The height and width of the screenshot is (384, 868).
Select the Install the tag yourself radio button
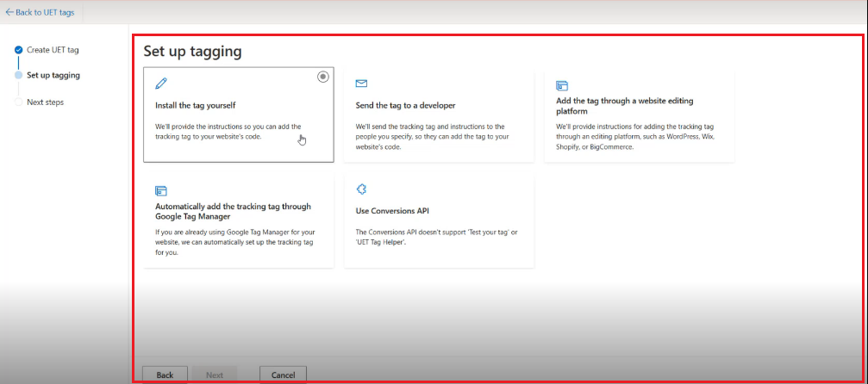323,77
